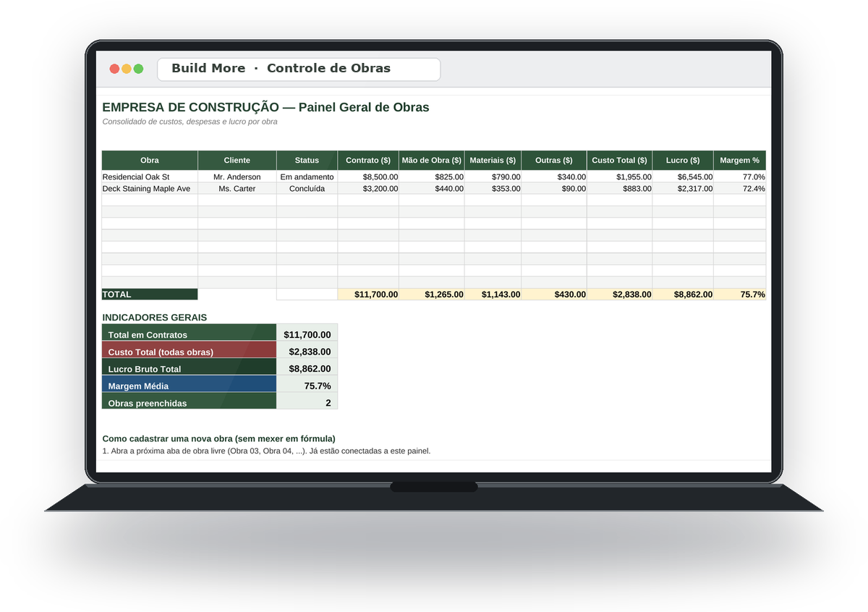Select the 'Contrato ($)' column header
Image resolution: width=868 pixels, height=612 pixels.
click(x=368, y=161)
